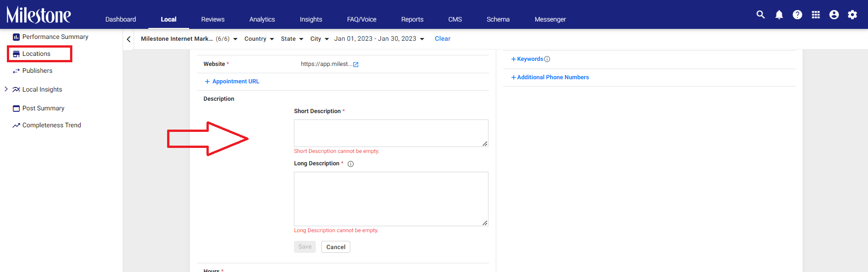Open the Messenger tab
This screenshot has width=868, height=272.
click(x=550, y=19)
